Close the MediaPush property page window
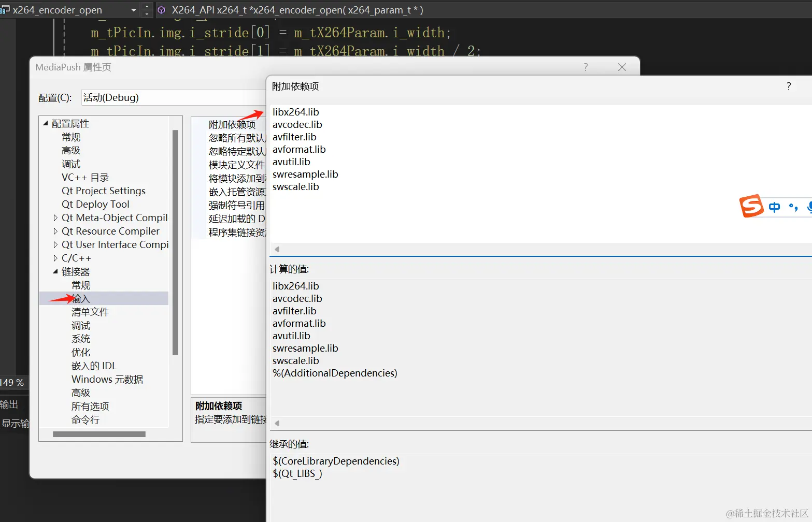The height and width of the screenshot is (522, 812). click(622, 67)
